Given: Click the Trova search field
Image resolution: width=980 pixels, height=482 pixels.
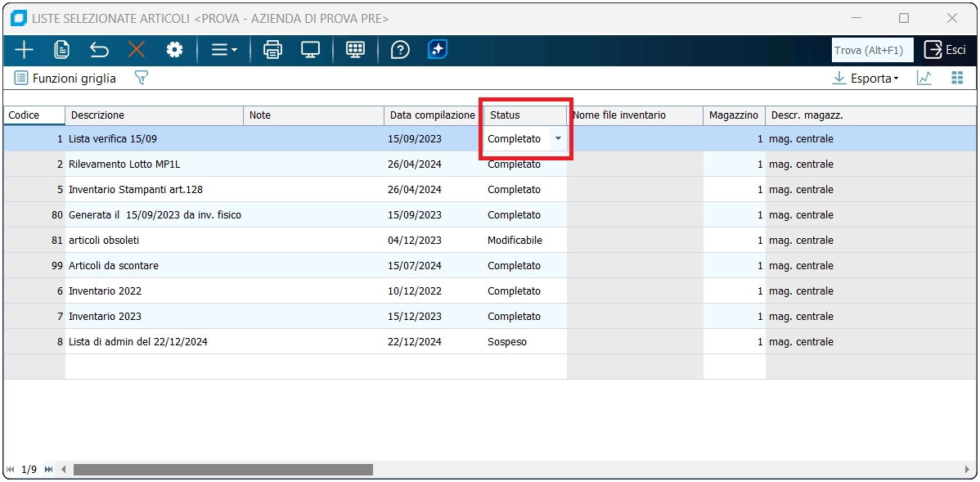Looking at the screenshot, I should pos(872,50).
